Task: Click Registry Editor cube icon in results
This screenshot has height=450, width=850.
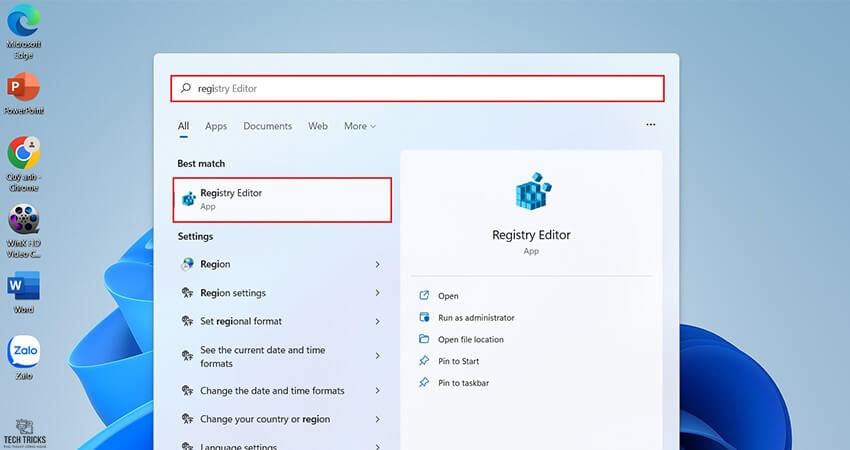Action: point(189,199)
